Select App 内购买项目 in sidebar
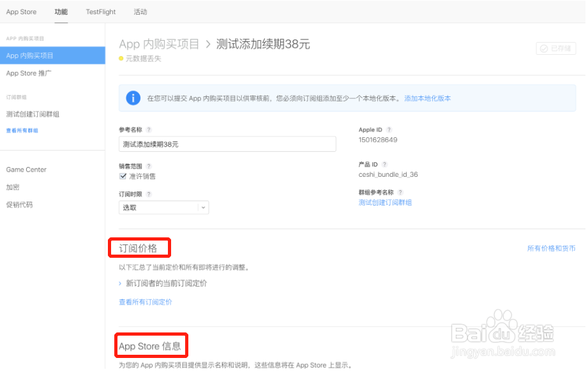The height and width of the screenshot is (372, 588). [52, 56]
